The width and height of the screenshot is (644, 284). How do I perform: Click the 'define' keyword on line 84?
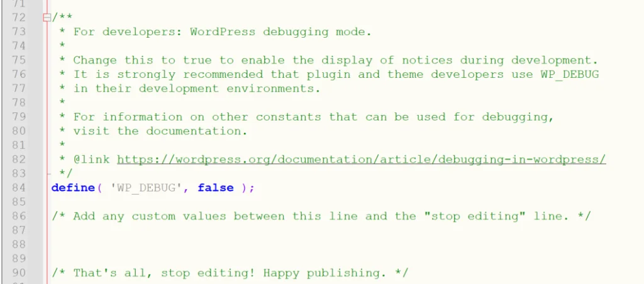[73, 188]
